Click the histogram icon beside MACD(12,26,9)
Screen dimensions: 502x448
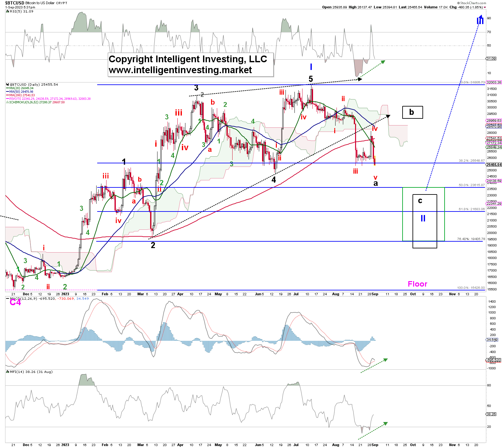pos(8,298)
